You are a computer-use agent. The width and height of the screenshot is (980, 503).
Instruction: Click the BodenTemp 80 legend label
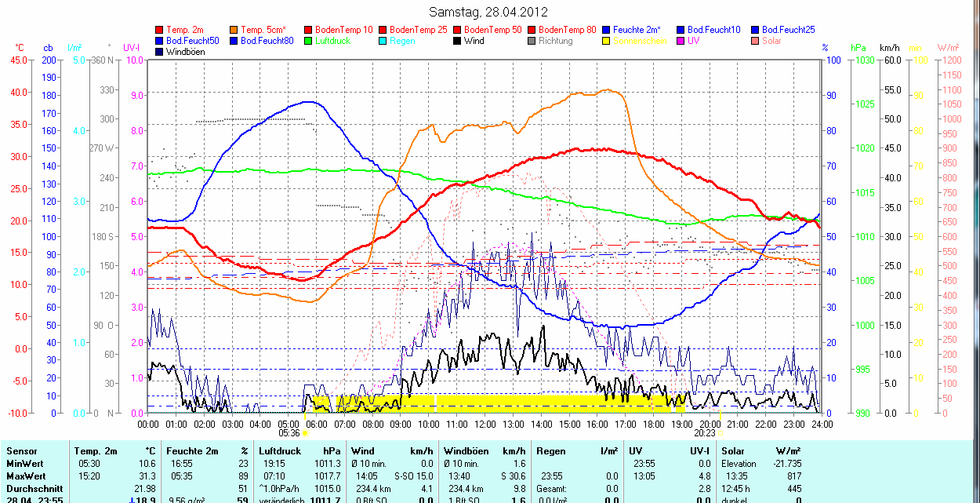[568, 30]
